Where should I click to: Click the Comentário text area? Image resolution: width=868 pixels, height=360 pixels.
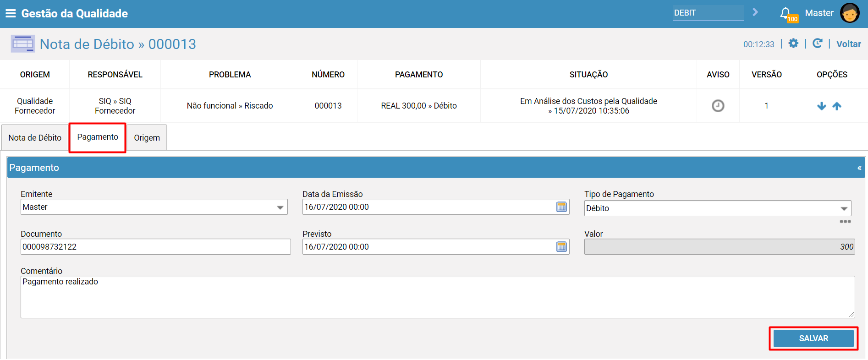pyautogui.click(x=438, y=297)
